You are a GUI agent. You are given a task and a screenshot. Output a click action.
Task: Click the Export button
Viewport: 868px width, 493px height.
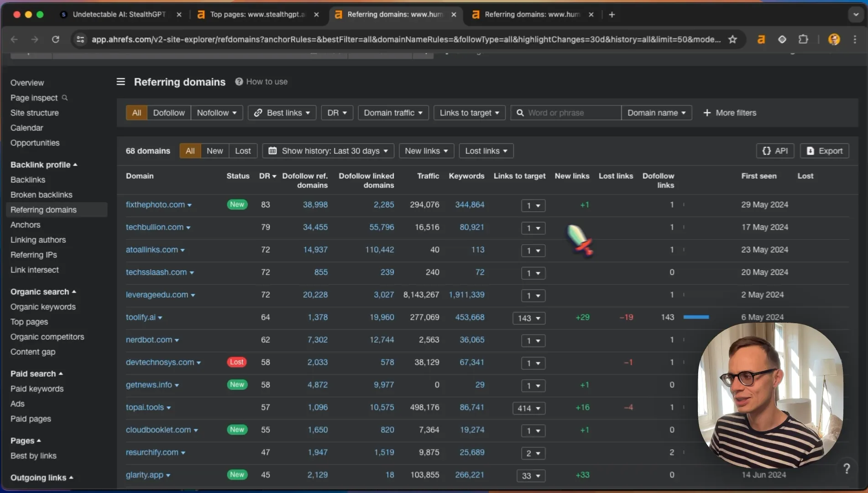[824, 151]
